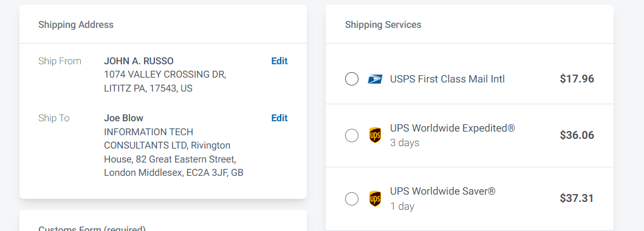Click the 3 days delivery estimate
This screenshot has height=231, width=644.
click(x=405, y=143)
